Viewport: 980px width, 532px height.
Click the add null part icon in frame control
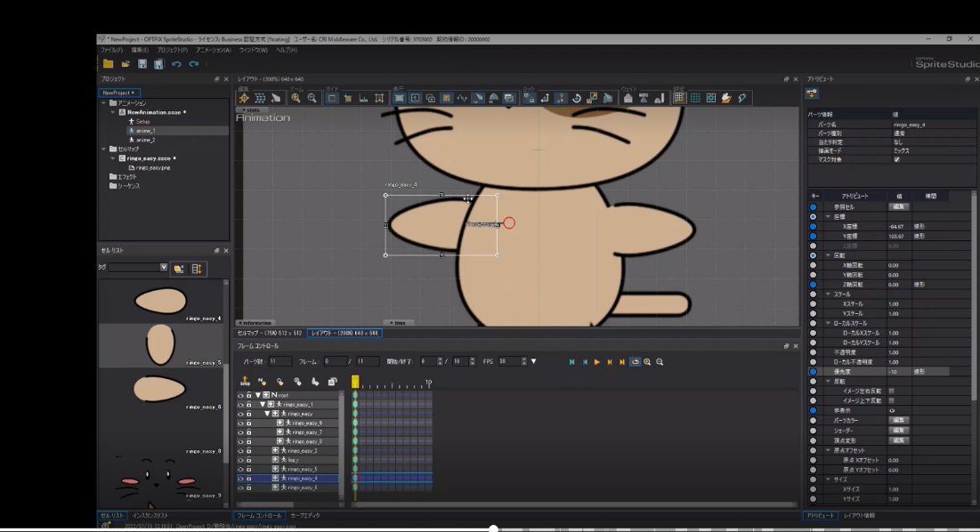point(262,381)
